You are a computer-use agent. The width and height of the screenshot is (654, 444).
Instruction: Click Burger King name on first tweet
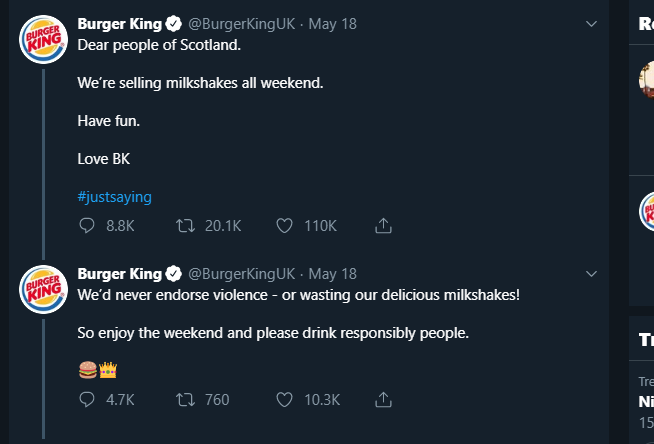point(119,24)
